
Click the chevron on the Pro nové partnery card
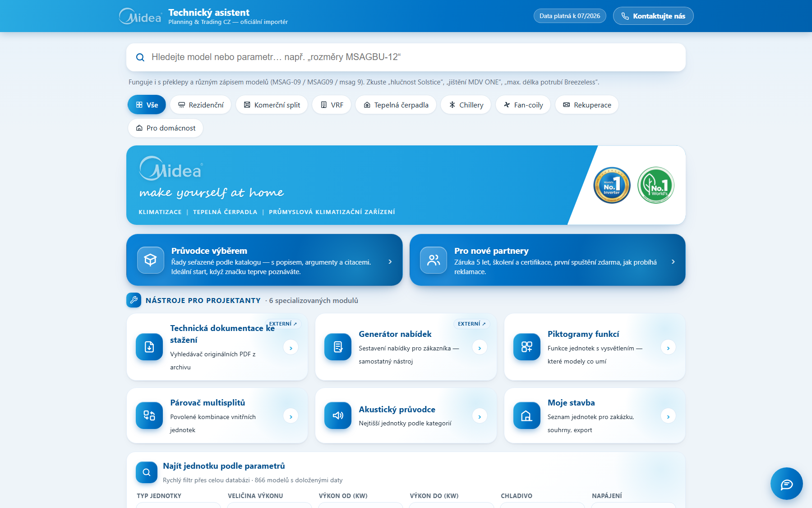673,261
